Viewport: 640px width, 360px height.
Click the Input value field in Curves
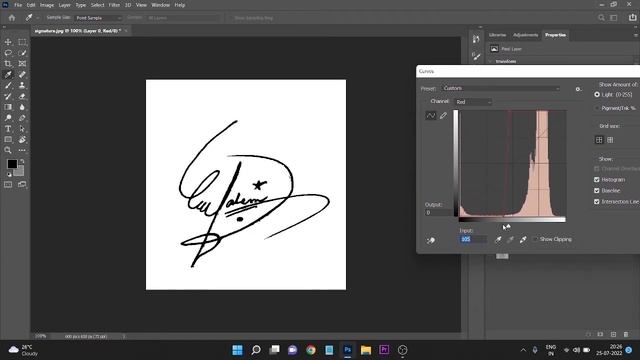pos(473,240)
